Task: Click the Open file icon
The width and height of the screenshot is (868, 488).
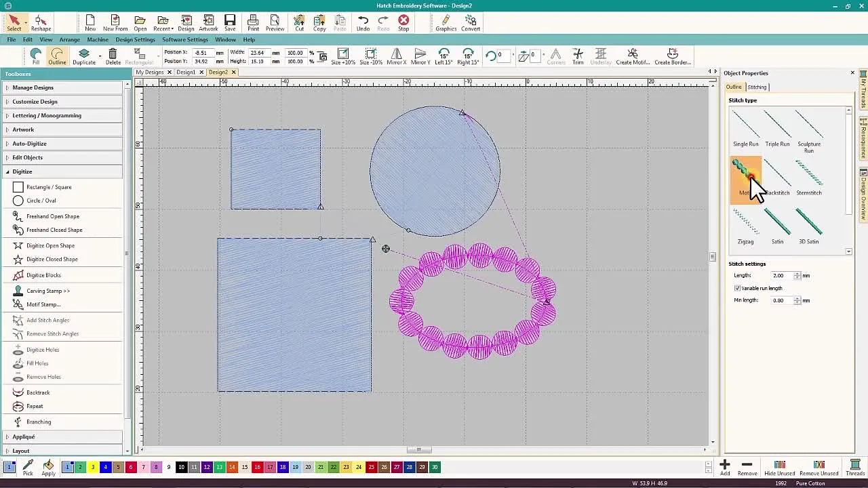Action: coord(140,23)
